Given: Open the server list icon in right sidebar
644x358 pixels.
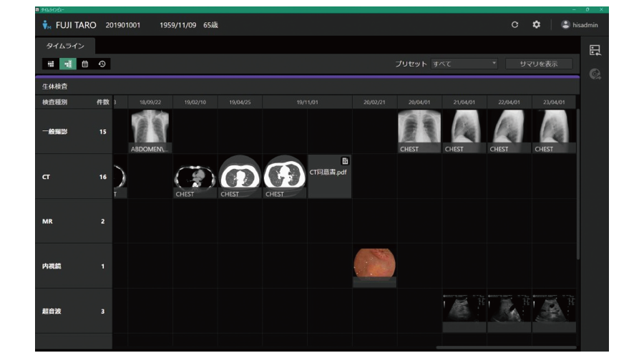Looking at the screenshot, I should point(594,49).
